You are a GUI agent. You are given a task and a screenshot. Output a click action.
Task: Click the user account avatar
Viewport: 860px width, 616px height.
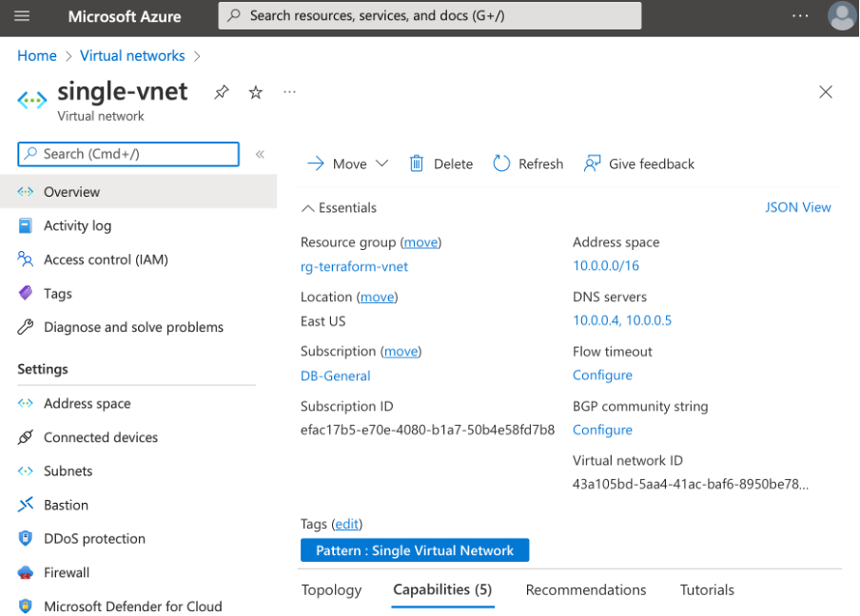842,16
